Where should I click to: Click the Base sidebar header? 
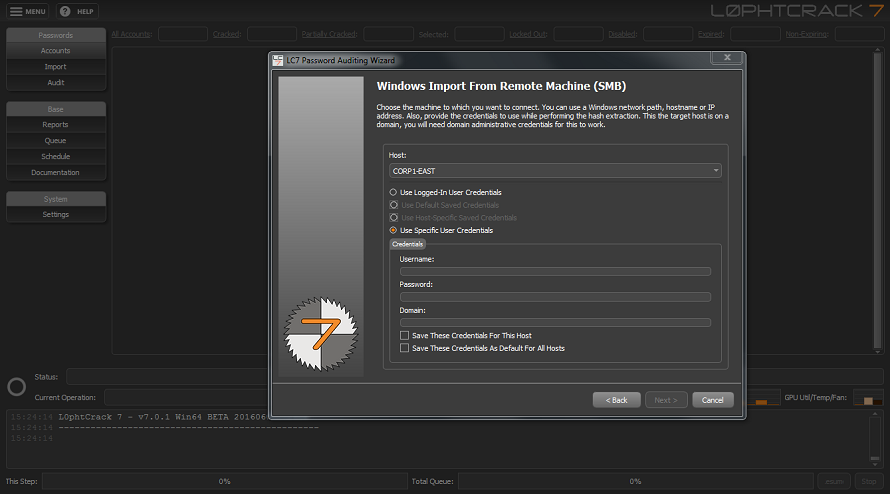pos(56,109)
